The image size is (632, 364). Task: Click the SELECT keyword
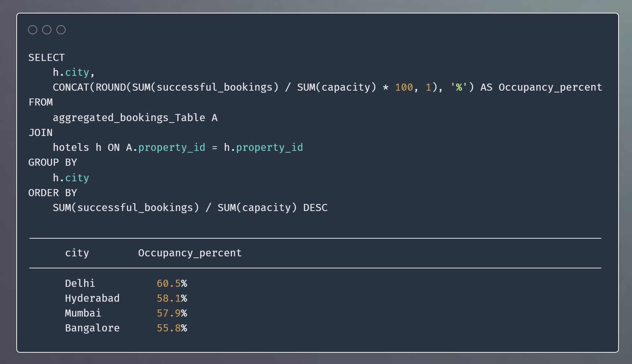click(x=46, y=57)
